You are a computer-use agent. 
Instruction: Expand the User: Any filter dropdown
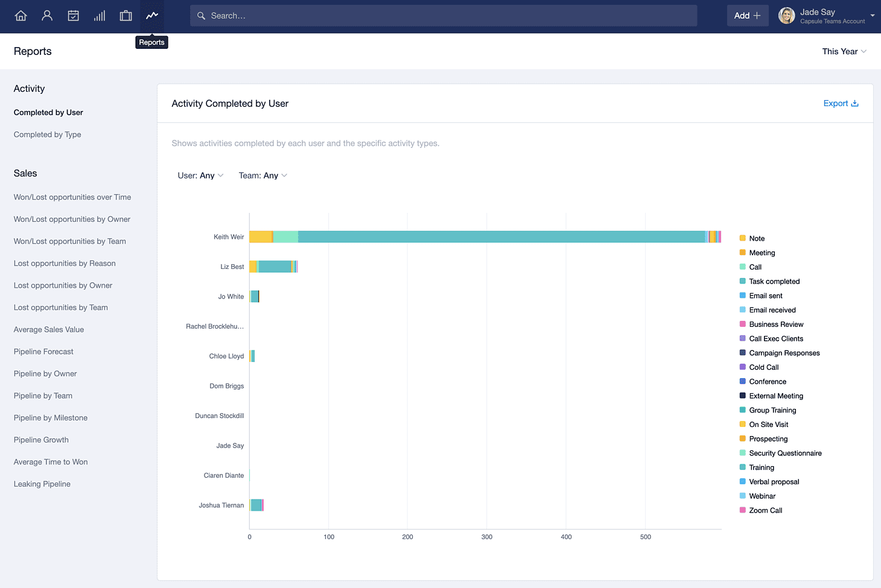pyautogui.click(x=200, y=175)
